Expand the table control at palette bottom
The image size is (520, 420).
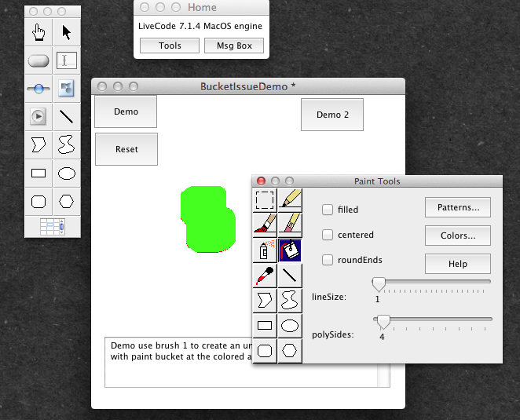point(53,227)
